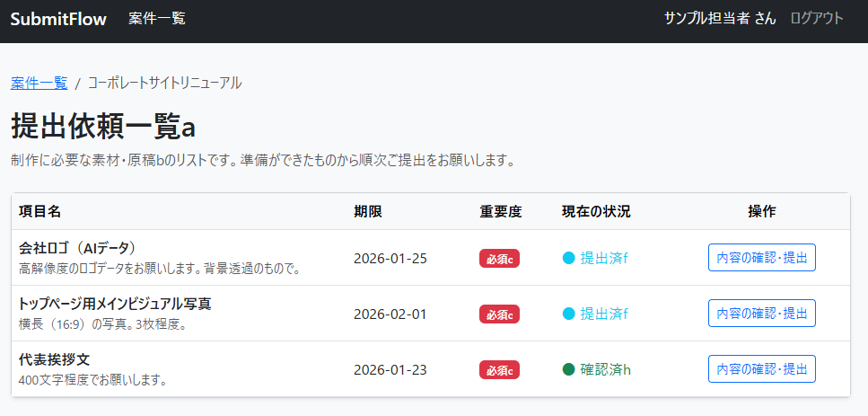The image size is (868, 416).
Task: Click the 現在の状況 column header
Action: coord(596,212)
